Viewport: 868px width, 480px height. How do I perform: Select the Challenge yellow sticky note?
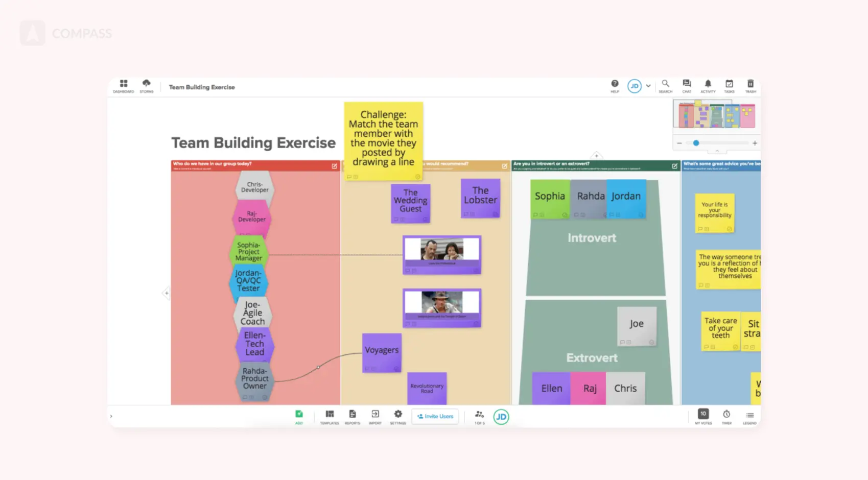384,141
